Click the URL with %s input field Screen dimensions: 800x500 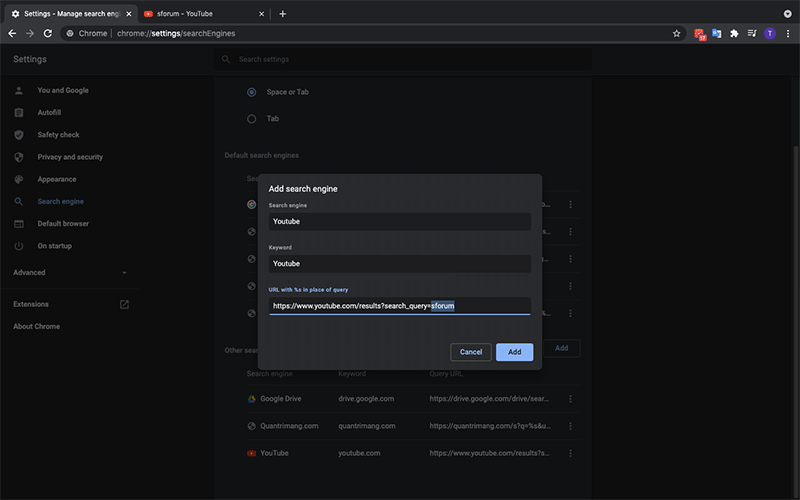pos(399,306)
